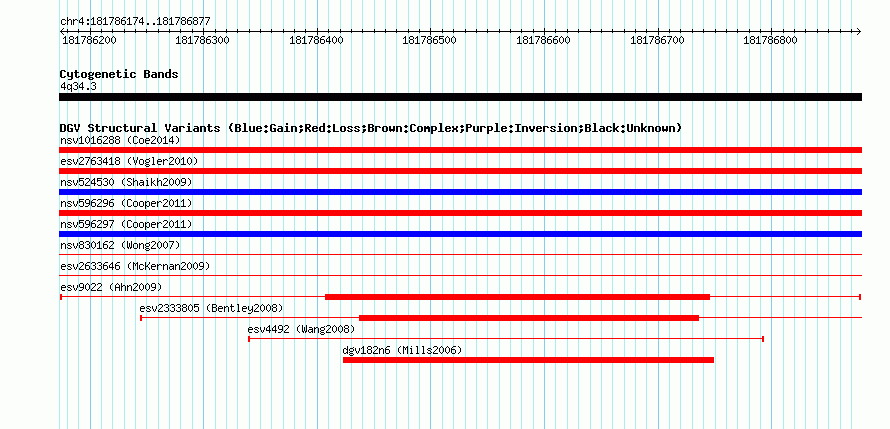The image size is (890, 429).
Task: Click variant label nsv596297 (Cooper2011)
Action: click(126, 224)
